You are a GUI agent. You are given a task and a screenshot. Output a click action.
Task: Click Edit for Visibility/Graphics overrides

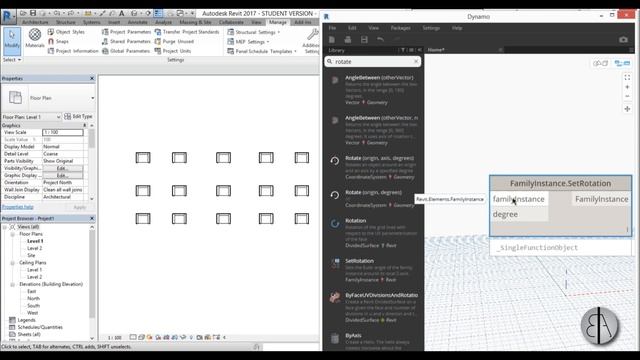pos(62,168)
